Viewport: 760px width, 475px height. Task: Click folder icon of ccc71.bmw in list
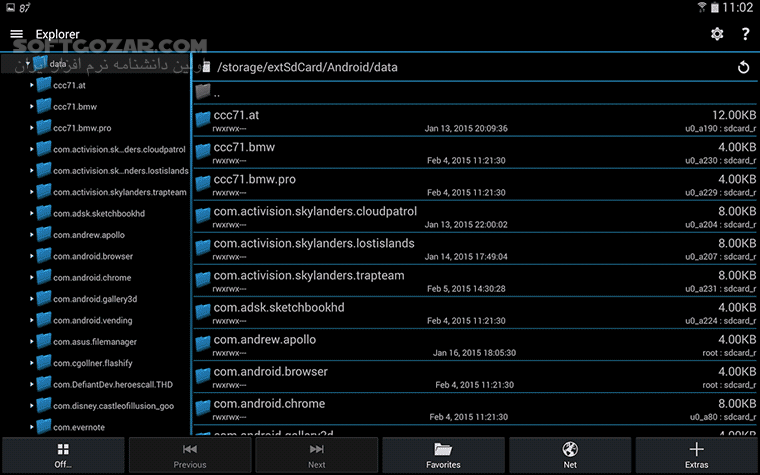[x=203, y=151]
